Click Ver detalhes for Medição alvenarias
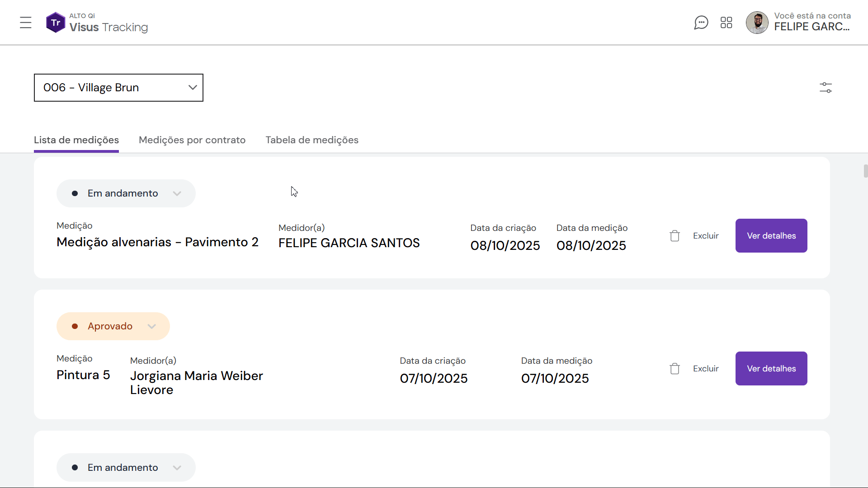The image size is (868, 488). pos(771,236)
